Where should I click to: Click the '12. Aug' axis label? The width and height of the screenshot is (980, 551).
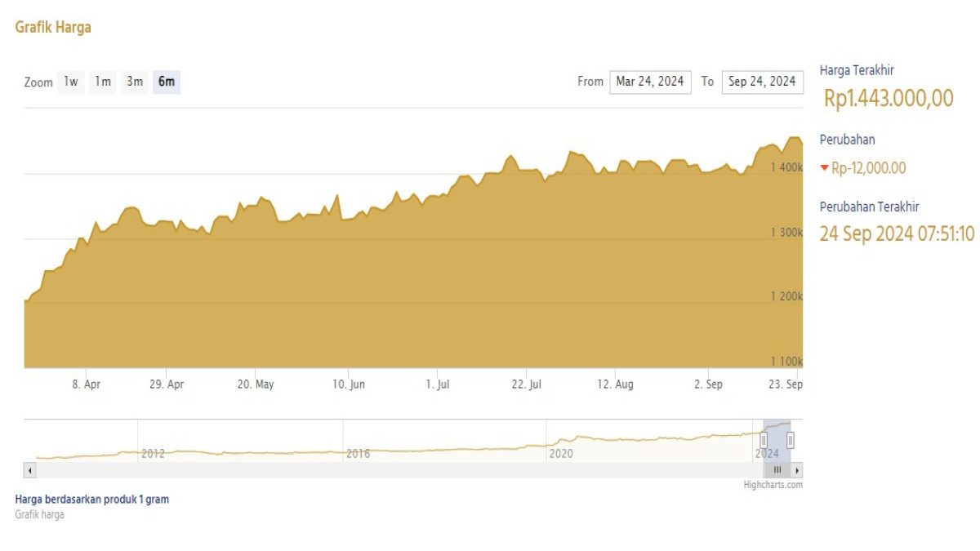tap(615, 384)
